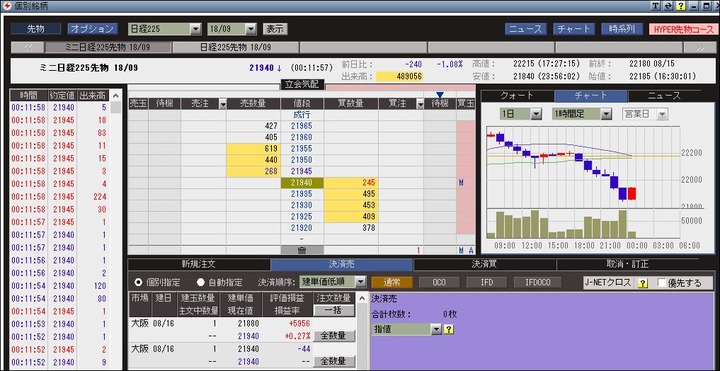Click the A marker in the bottom board row
Screen dimensions: 720x371
click(x=471, y=250)
